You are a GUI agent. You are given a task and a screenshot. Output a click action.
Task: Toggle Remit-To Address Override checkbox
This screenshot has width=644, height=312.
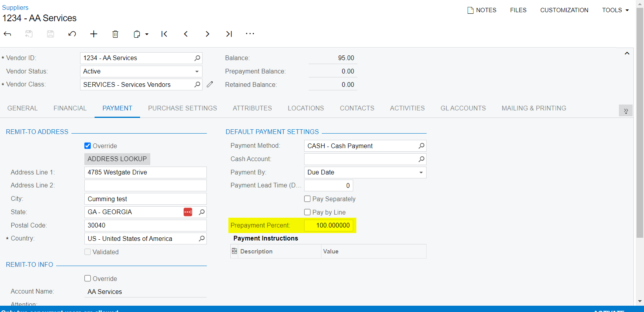point(88,146)
